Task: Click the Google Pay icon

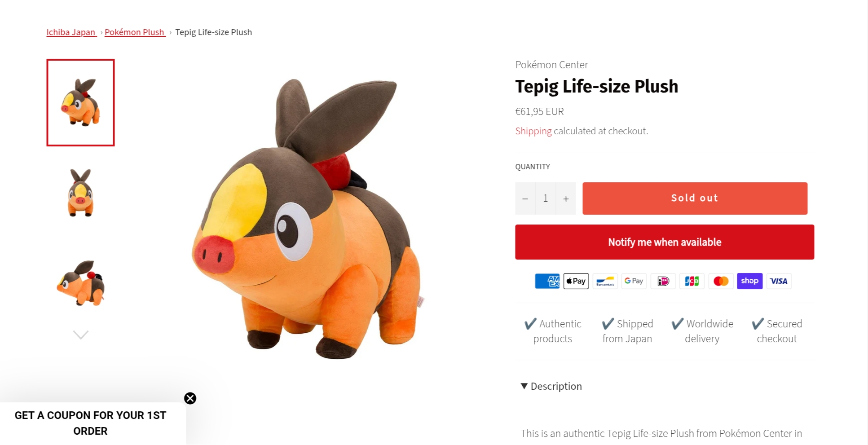Action: [x=634, y=281]
